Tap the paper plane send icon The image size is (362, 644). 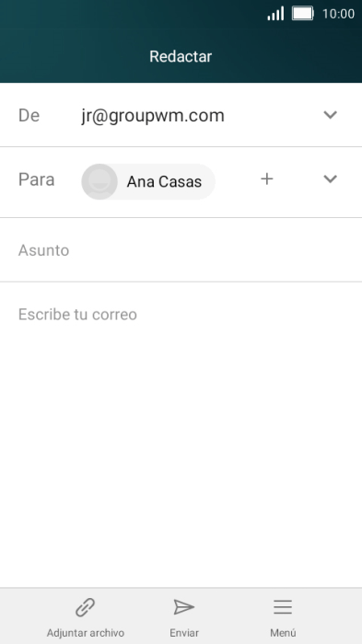pos(184,607)
